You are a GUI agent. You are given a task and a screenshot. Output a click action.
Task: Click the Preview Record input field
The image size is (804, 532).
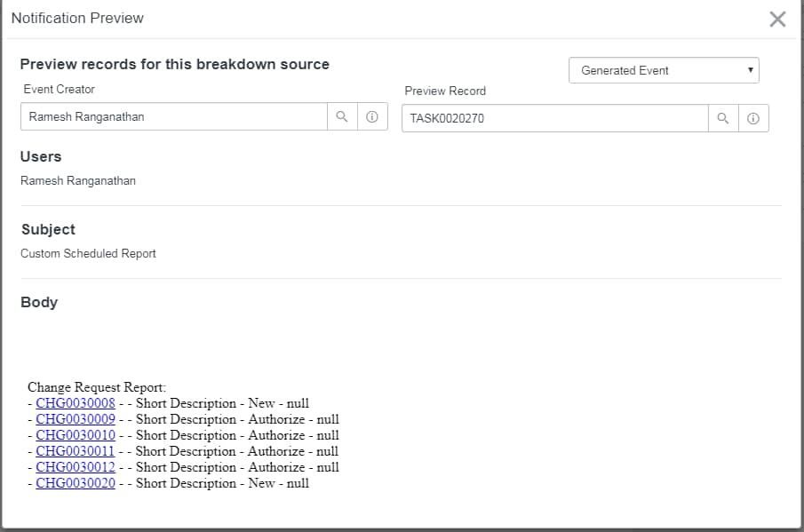(554, 118)
